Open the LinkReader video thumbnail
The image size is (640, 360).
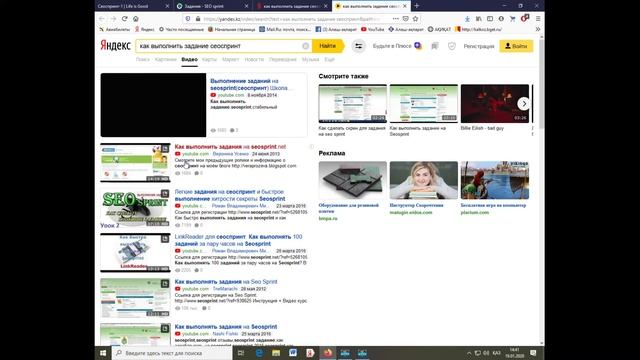click(135, 252)
